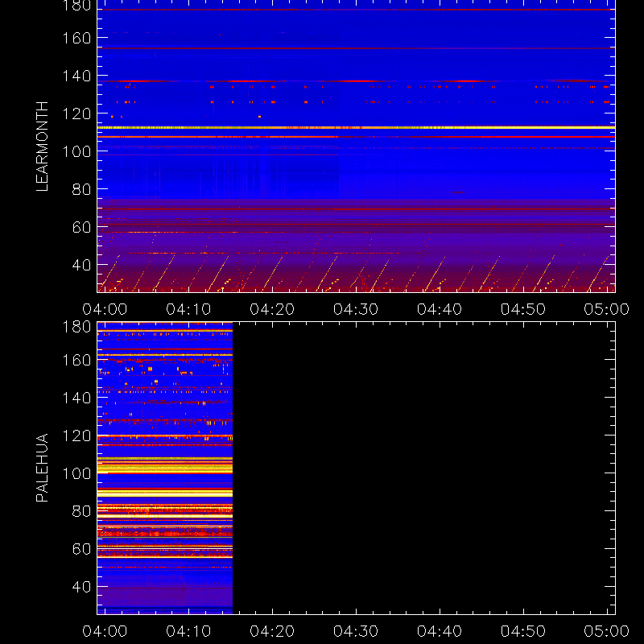Viewport: 644px width, 644px height.
Task: Click the 04:00 time label of the LEARMONTH plot
Action: pyautogui.click(x=105, y=309)
